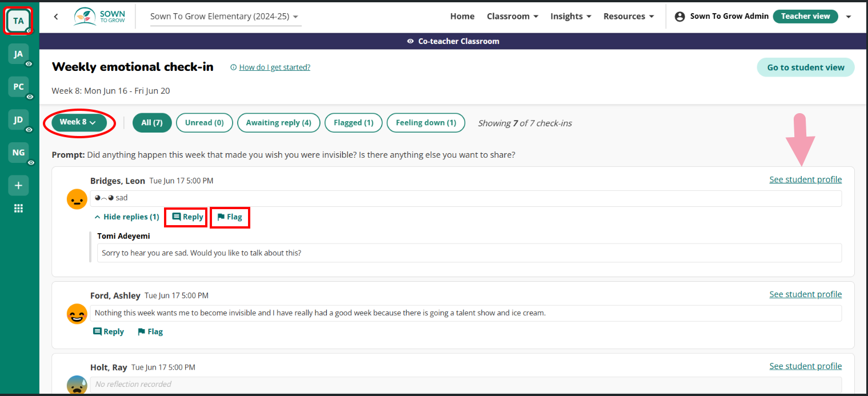Click Ashley Ford's happy emoji face
This screenshot has width=868, height=396.
[x=77, y=314]
